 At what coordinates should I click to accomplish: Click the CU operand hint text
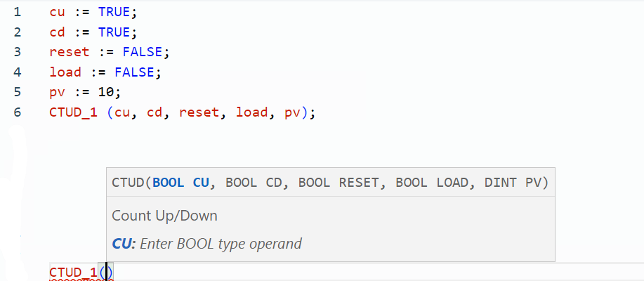click(207, 244)
